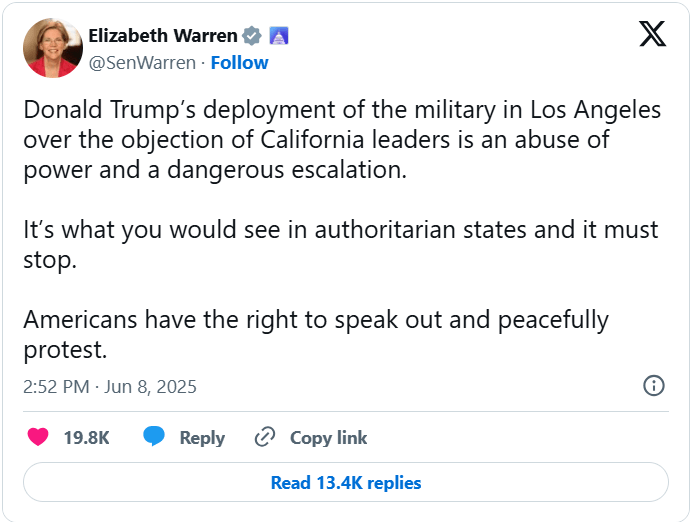The height and width of the screenshot is (525, 691).
Task: Open Elizabeth Warren's profile photo
Action: [x=52, y=48]
